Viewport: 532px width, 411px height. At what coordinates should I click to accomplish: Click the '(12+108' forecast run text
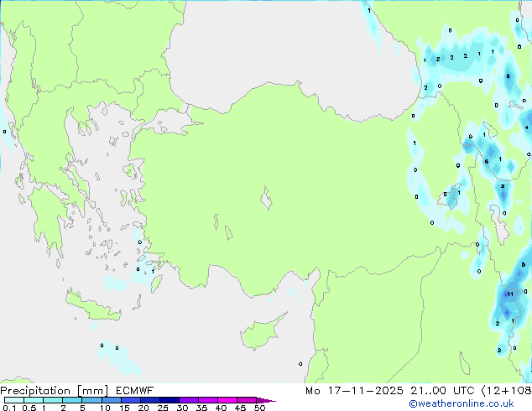click(507, 391)
